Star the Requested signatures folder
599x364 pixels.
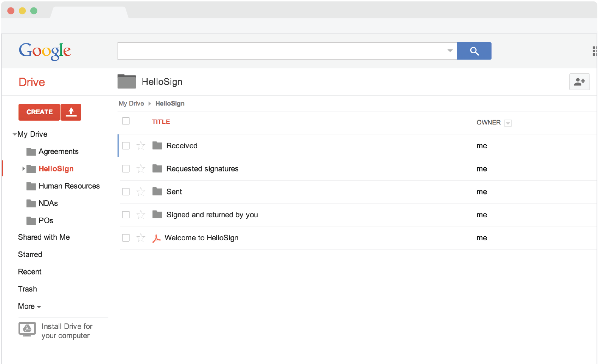[141, 169]
